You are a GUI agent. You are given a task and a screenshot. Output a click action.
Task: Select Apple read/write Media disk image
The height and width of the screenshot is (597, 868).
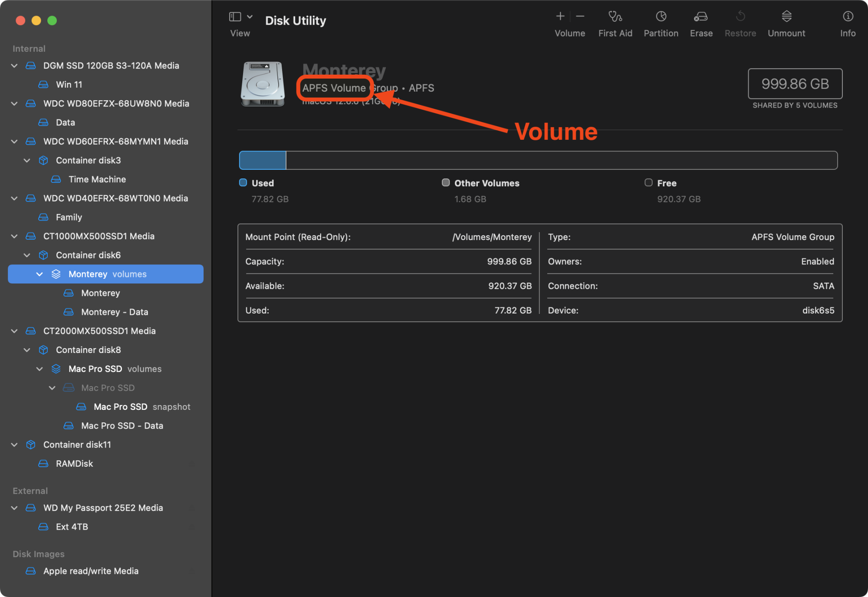tap(91, 571)
